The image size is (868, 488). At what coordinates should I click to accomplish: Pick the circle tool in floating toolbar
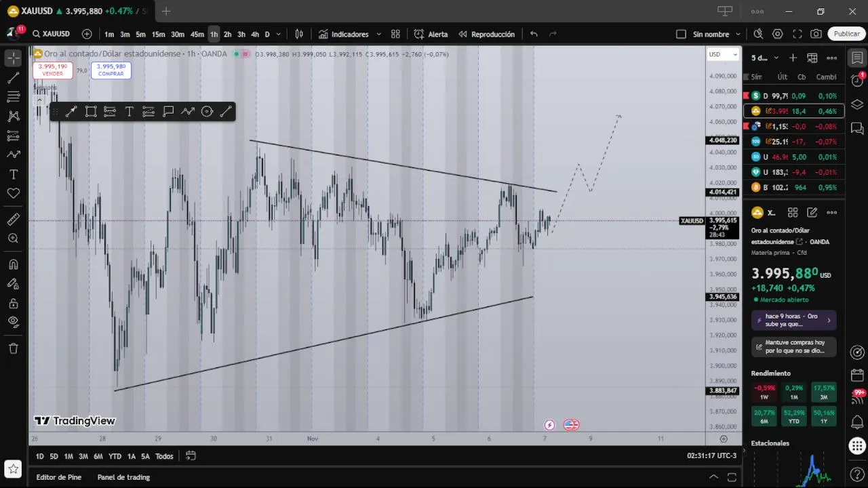click(207, 112)
